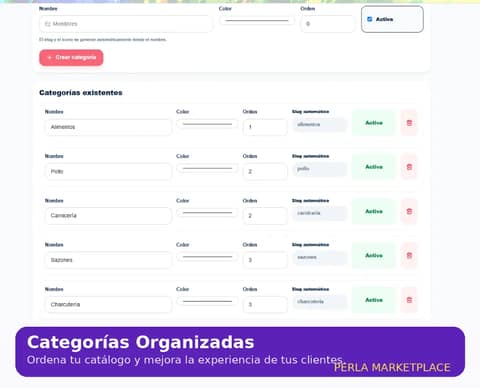Open color picker for Charcutería row
This screenshot has height=388, width=480.
(x=207, y=301)
